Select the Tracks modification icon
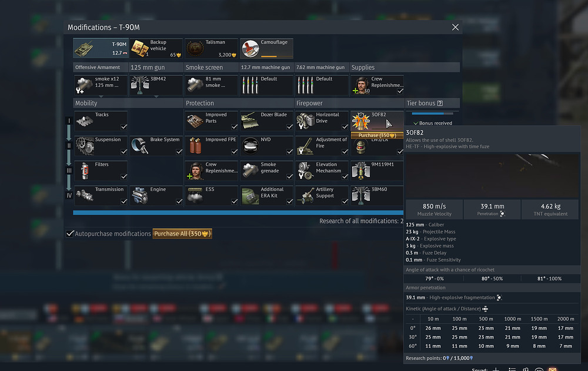The image size is (588, 371). 85,120
